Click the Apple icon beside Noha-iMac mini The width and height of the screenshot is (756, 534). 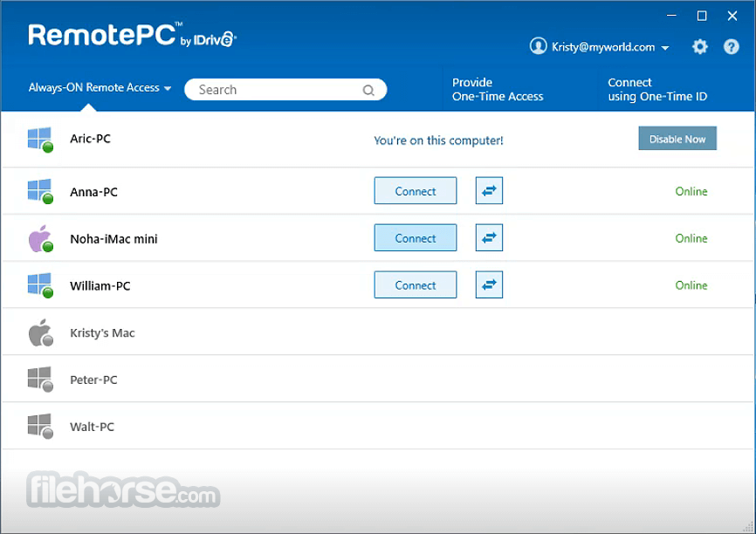(x=40, y=238)
